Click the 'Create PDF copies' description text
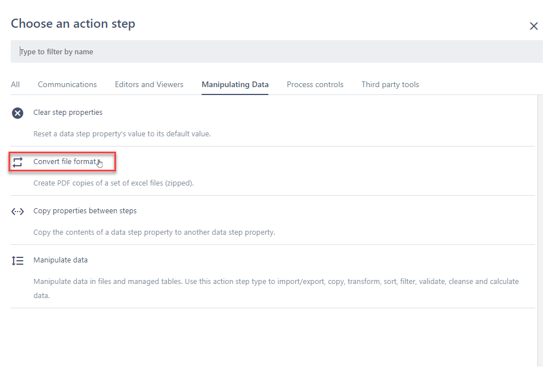 coord(113,183)
